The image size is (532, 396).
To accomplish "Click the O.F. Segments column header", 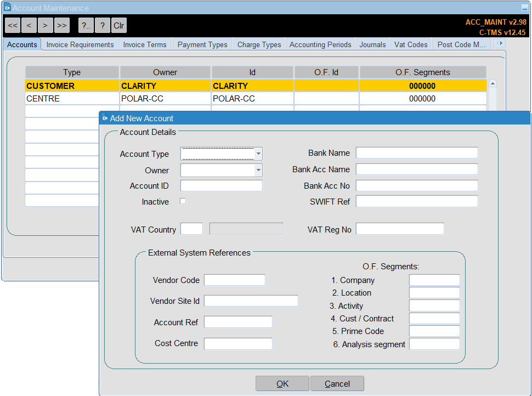I will 423,72.
